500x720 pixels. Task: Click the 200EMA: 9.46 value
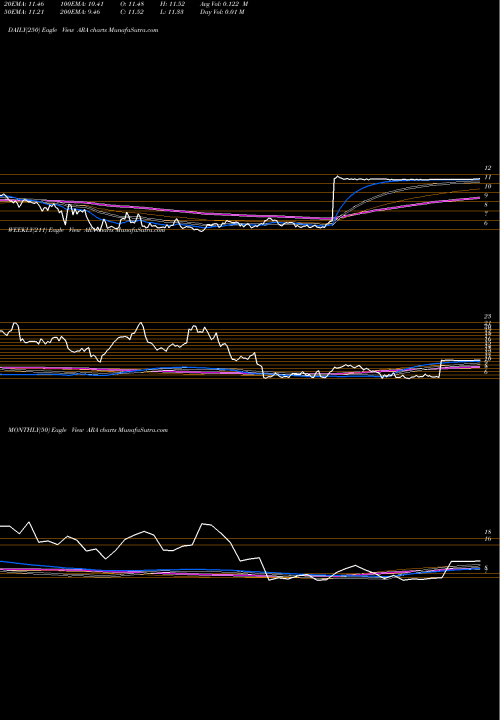pyautogui.click(x=79, y=12)
